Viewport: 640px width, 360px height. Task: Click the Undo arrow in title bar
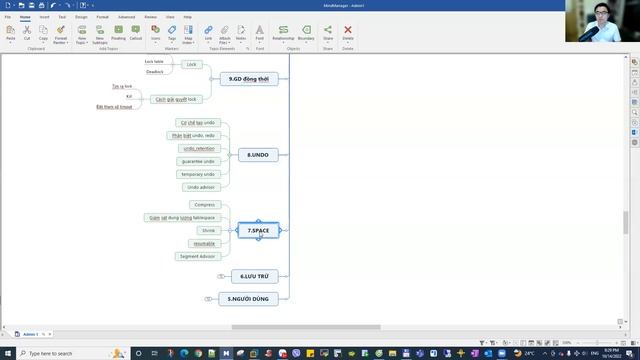(x=53, y=5)
